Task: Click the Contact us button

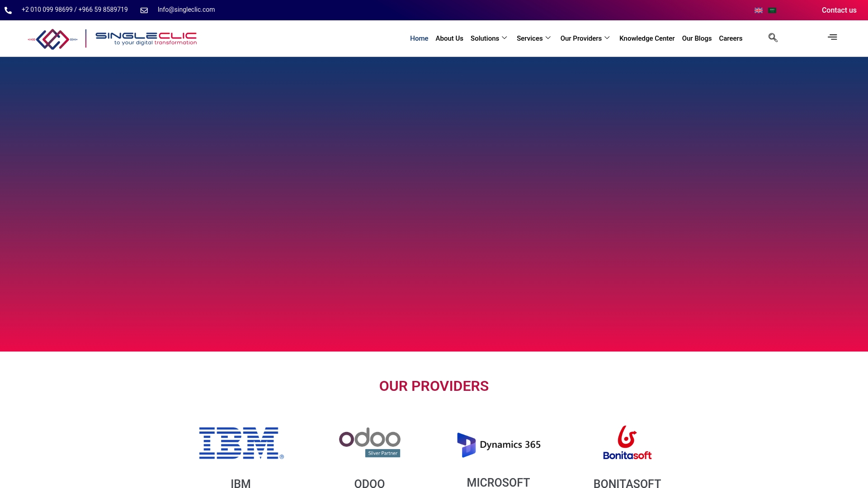Action: tap(839, 10)
